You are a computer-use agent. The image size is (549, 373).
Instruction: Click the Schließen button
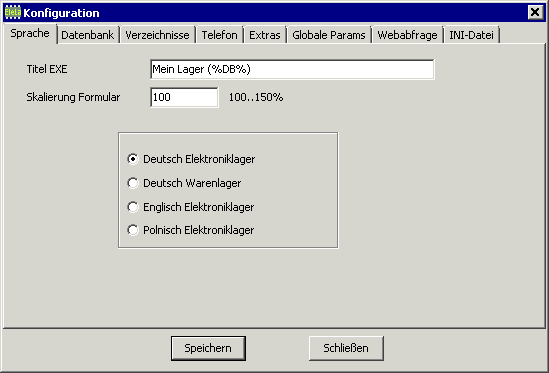(346, 348)
